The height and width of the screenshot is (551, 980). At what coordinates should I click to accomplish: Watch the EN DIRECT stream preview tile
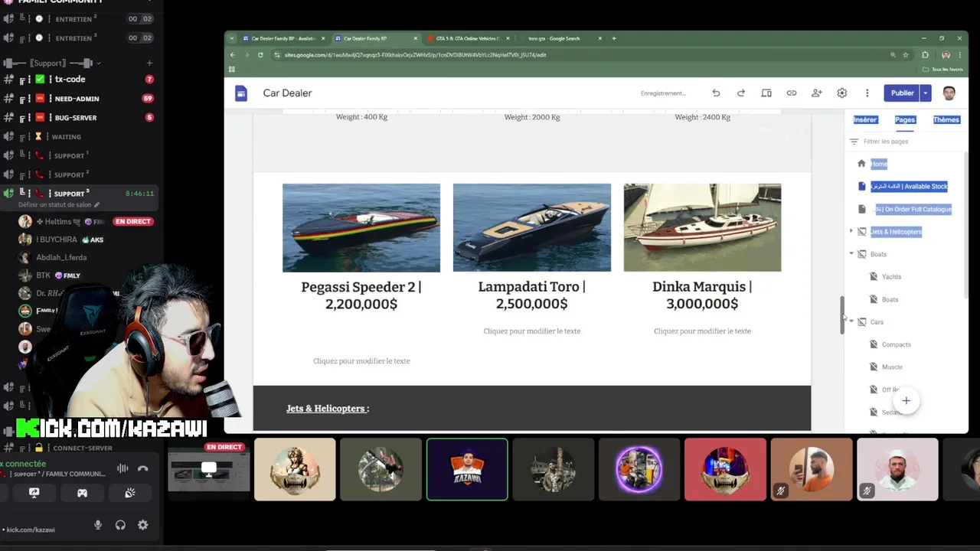click(208, 469)
